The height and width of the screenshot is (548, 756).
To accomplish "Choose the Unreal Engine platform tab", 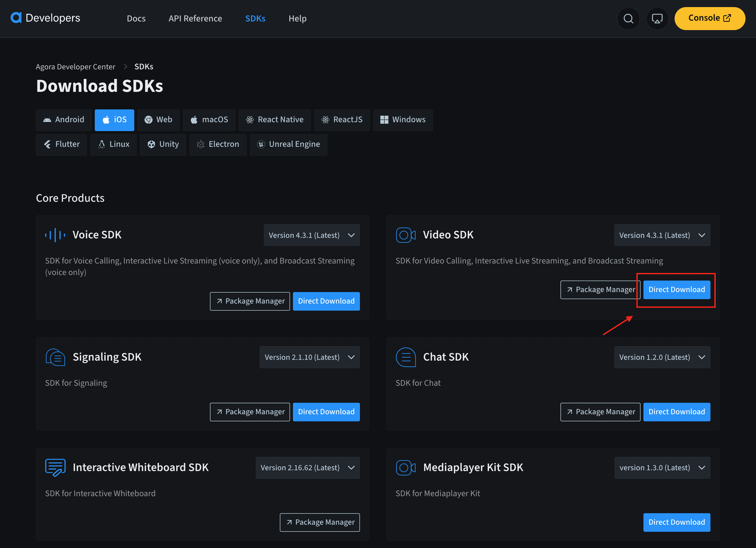I will click(288, 144).
